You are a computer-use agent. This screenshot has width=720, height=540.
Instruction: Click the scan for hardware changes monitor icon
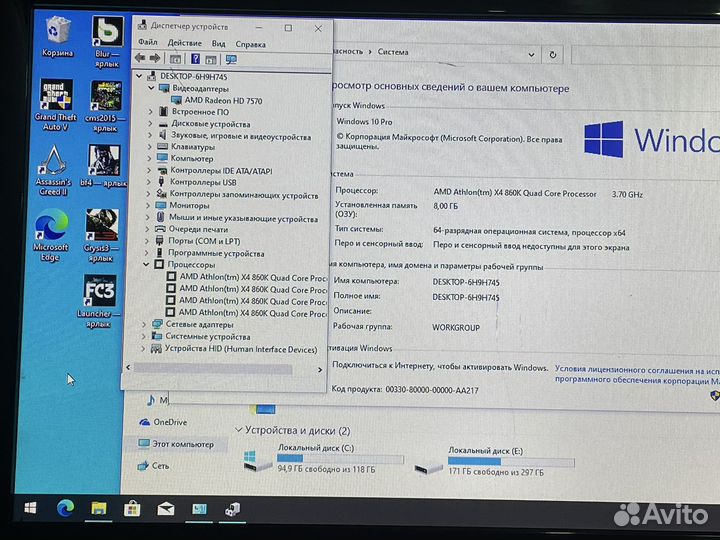point(231,59)
